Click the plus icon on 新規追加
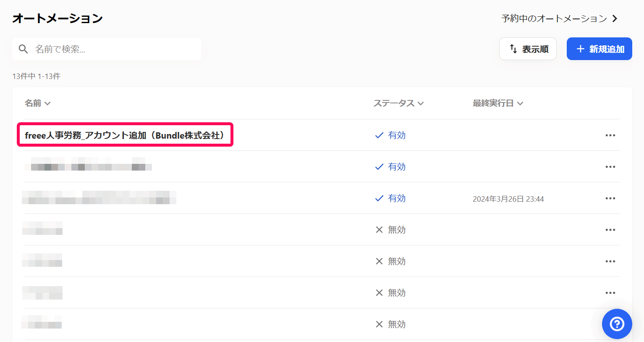Viewport: 644px width, 342px height. [x=580, y=49]
